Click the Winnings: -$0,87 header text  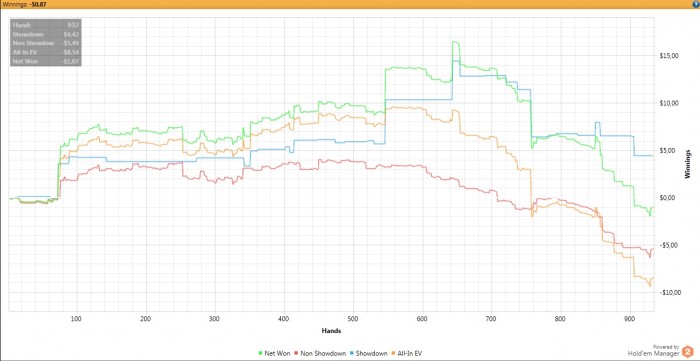click(24, 4)
